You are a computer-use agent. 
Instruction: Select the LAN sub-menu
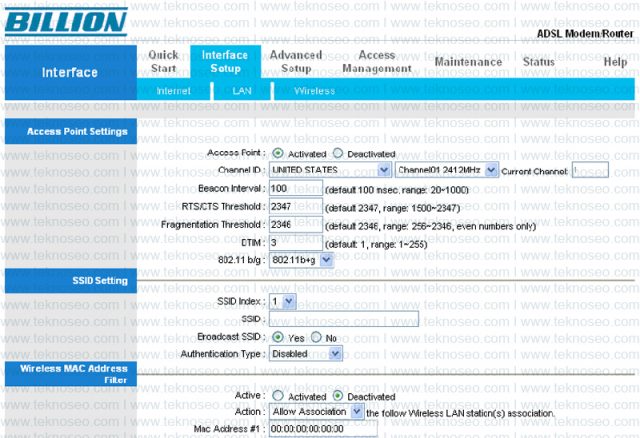242,91
